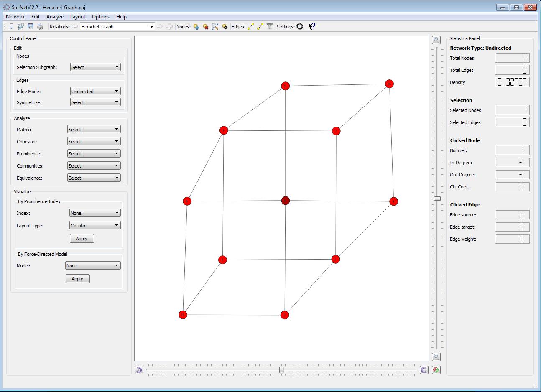Rotate canvas counter-clockwise with left rotate icon
This screenshot has width=541, height=392.
pyautogui.click(x=139, y=370)
